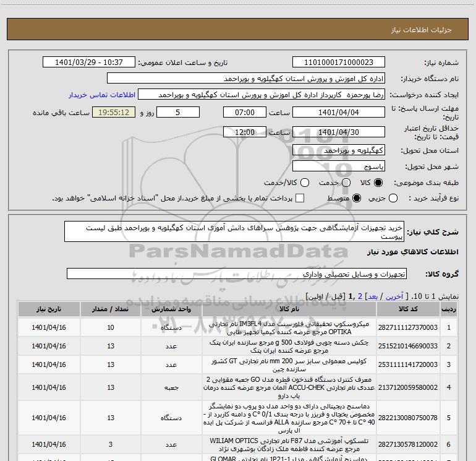Screen dimensions: 476x461
Task: Open the اطلاعات تماس خریدار link
Action: click(102, 95)
